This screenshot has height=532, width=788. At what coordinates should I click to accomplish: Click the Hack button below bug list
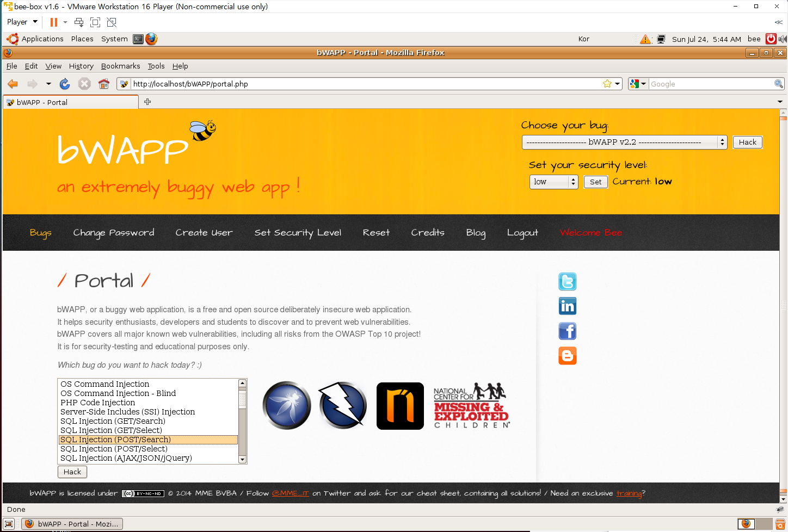72,472
